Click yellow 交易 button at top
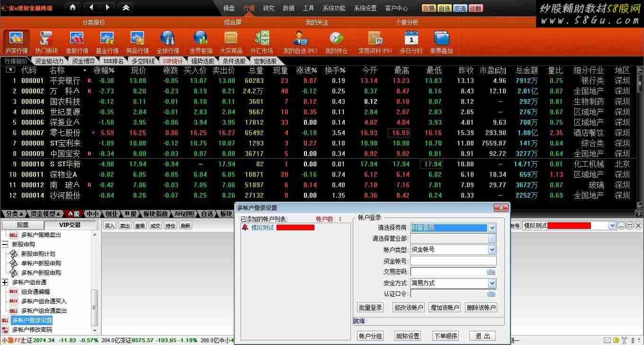This screenshot has width=644, height=345. (x=429, y=8)
